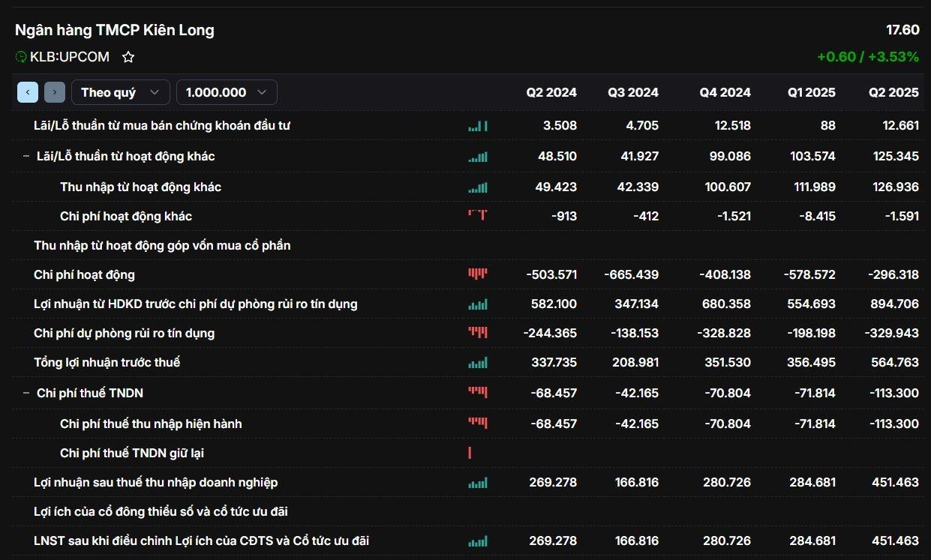The image size is (931, 560).
Task: Click sparkline for Lãi/Lỗ thuần từ mua bán chứng khoán
Action: [x=478, y=126]
